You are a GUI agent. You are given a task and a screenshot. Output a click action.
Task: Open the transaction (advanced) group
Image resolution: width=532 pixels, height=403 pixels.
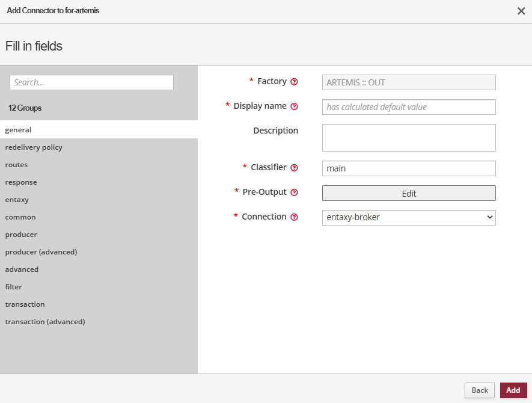point(45,322)
